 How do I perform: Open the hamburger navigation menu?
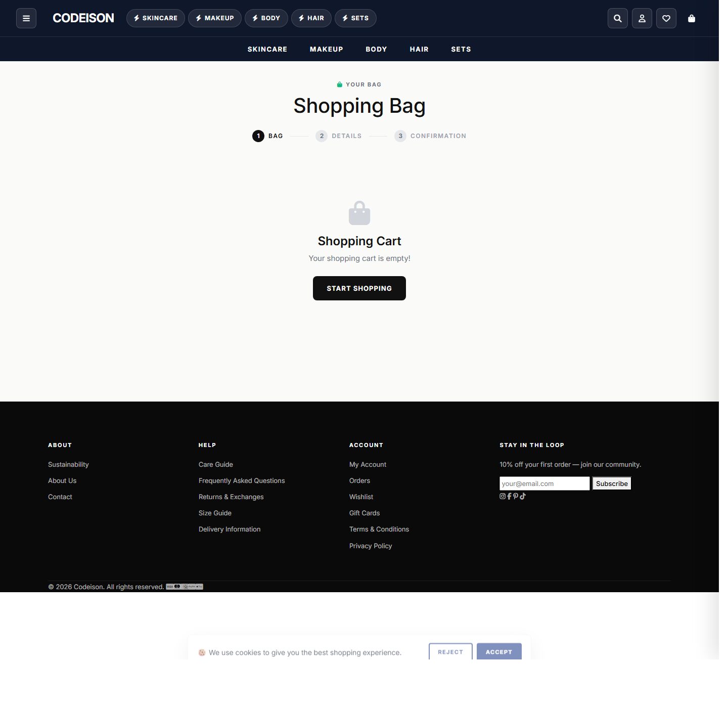pos(26,18)
